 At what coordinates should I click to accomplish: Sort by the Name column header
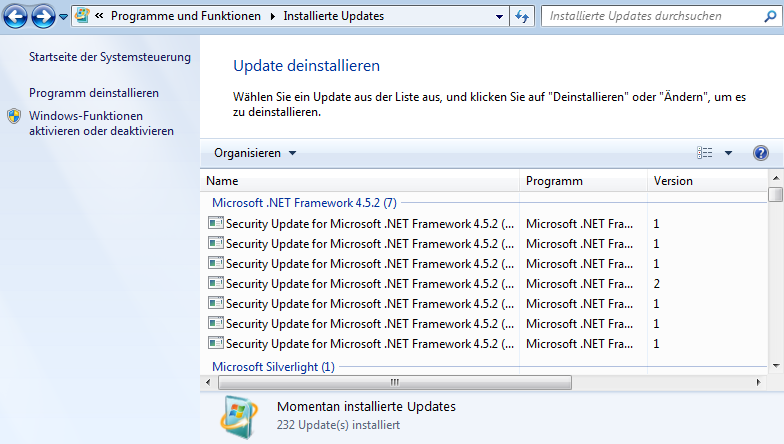pos(360,181)
